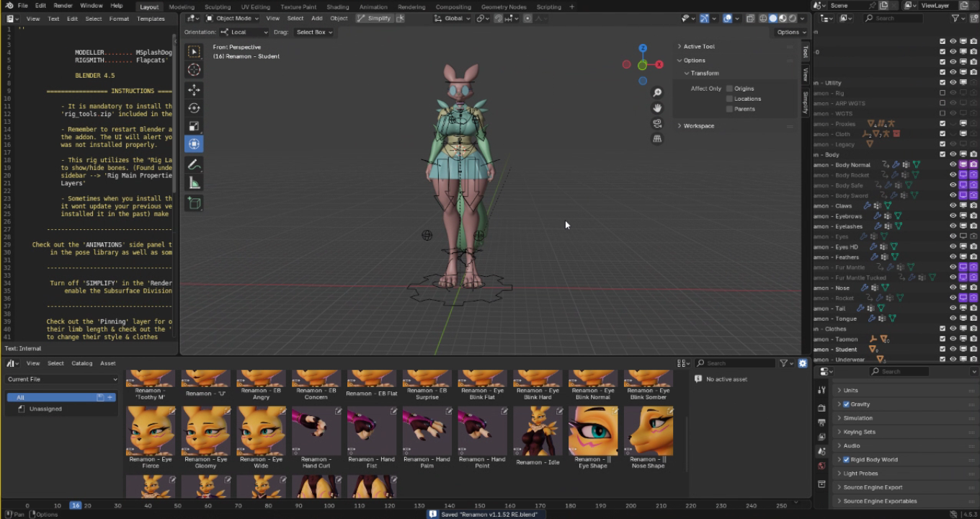Enable the Origins checkbox under Affect Only
The width and height of the screenshot is (980, 519).
pos(729,89)
